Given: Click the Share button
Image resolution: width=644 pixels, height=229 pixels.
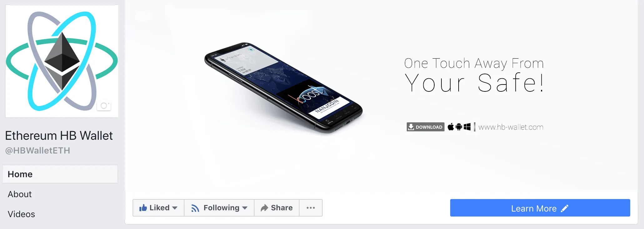Looking at the screenshot, I should [x=277, y=208].
